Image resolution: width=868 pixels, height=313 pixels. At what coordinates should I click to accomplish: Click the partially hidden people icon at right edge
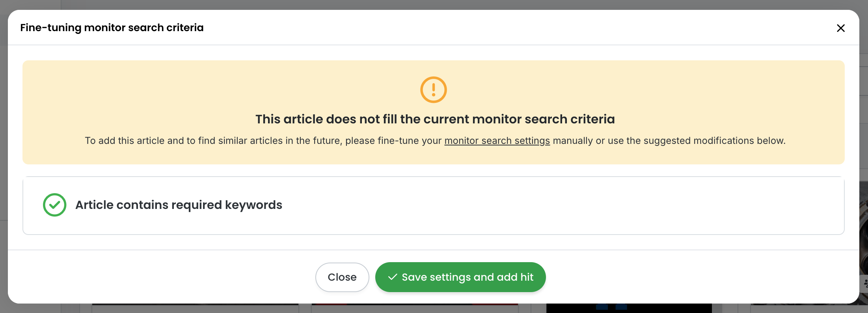[865, 283]
